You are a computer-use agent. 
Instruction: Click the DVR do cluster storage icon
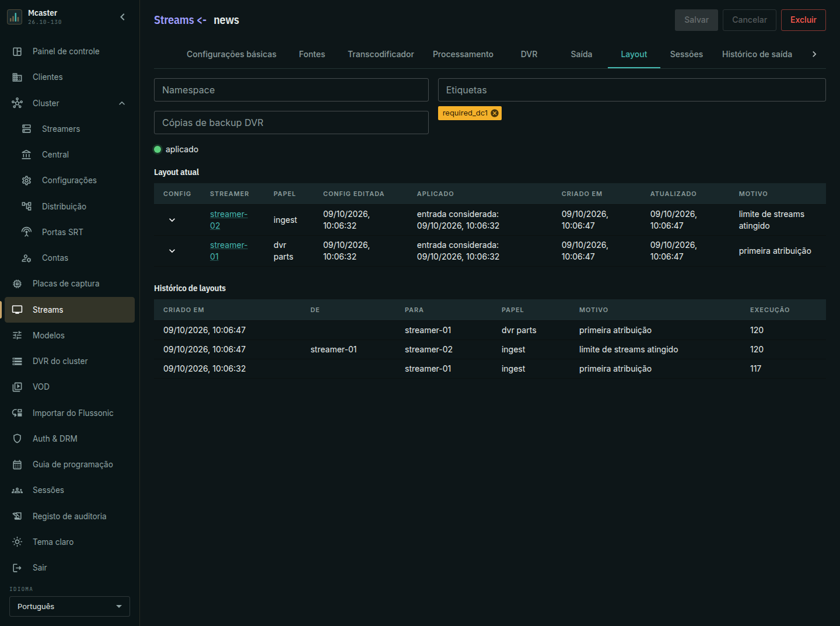click(x=17, y=361)
